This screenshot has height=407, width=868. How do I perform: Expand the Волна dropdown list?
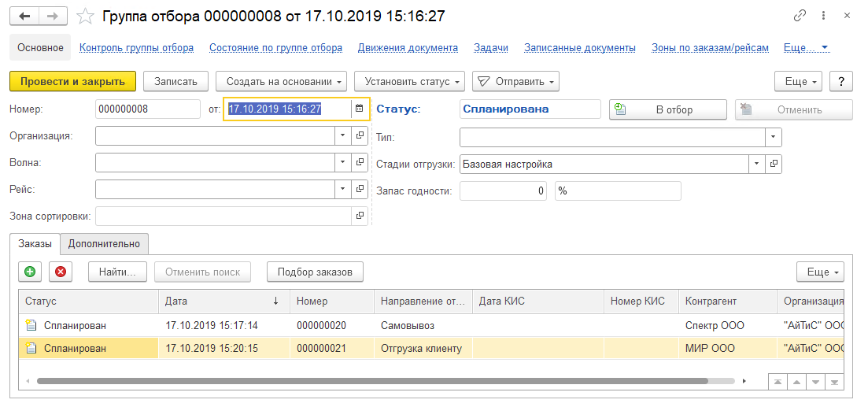click(342, 162)
